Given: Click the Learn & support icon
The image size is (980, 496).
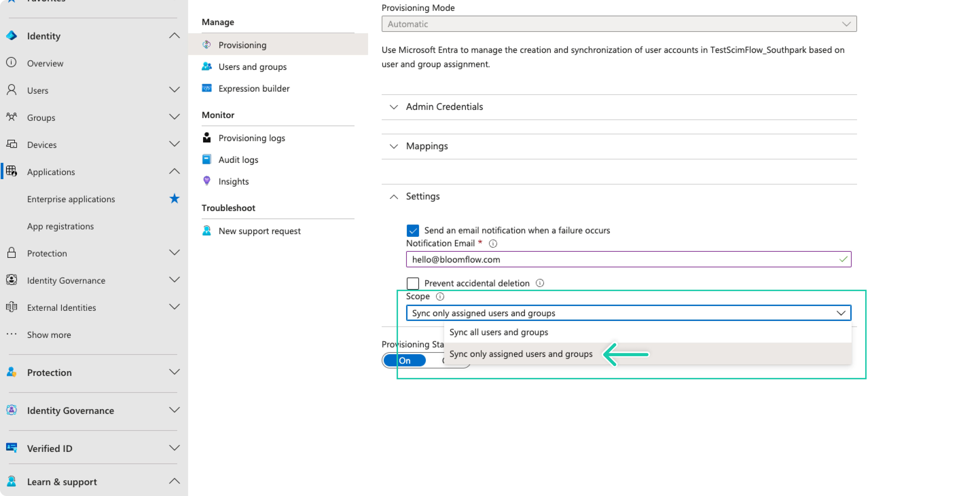Looking at the screenshot, I should tap(11, 481).
